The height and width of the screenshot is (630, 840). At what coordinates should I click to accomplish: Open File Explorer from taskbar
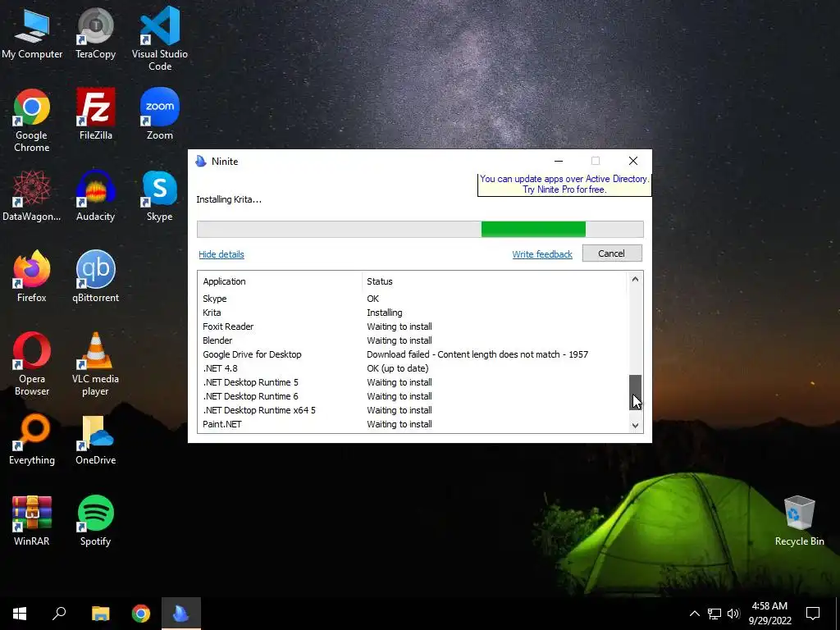(x=100, y=614)
